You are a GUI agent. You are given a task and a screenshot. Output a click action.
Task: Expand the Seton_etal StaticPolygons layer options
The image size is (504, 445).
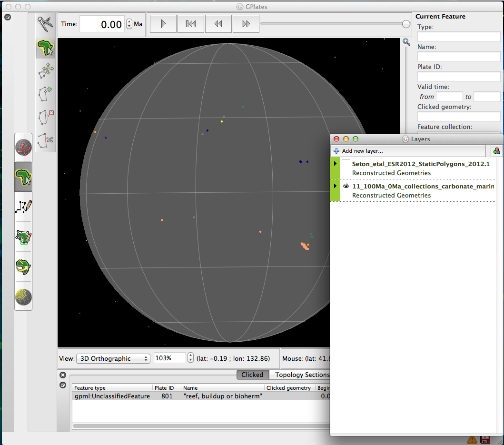point(335,164)
